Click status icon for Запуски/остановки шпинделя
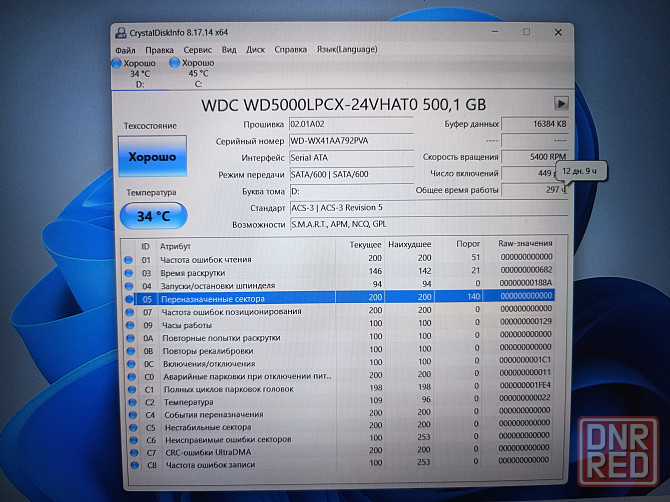The width and height of the screenshot is (670, 502). [129, 286]
